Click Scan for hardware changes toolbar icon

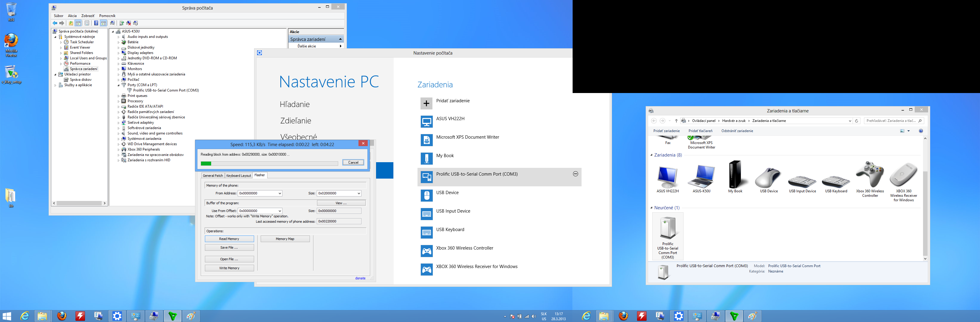tap(113, 23)
